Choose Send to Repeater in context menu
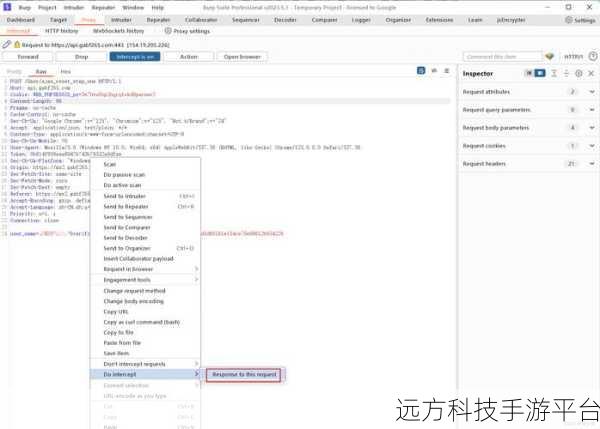The width and height of the screenshot is (600, 429). point(145,206)
